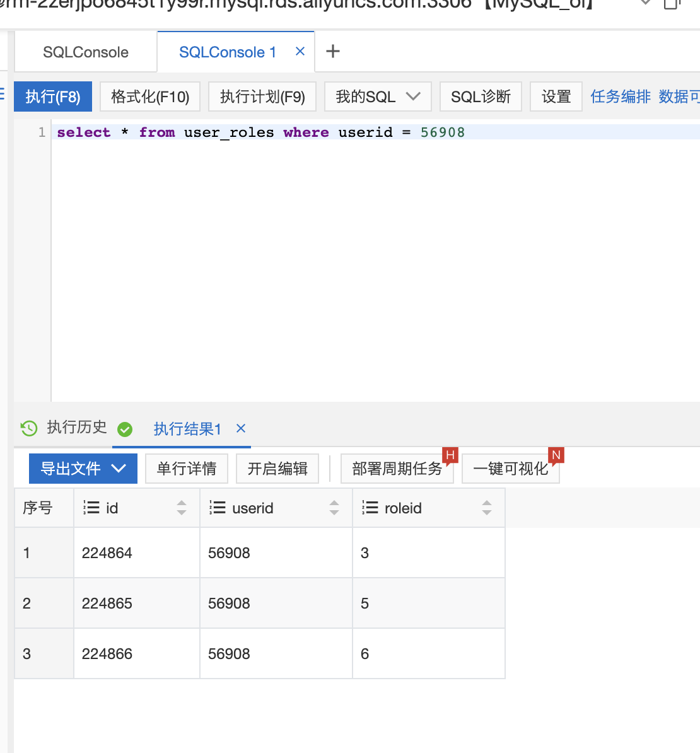
Task: Sort results by id column
Action: click(182, 508)
